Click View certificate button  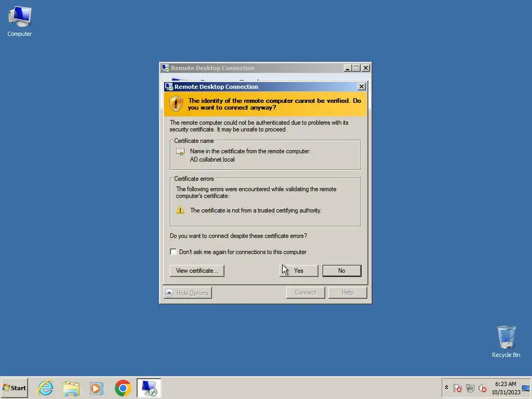click(197, 271)
